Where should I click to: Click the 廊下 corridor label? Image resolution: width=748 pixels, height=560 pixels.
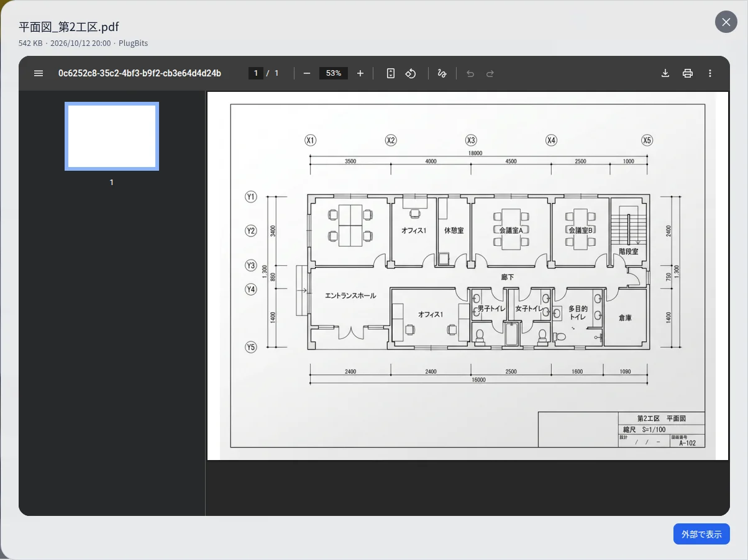click(x=508, y=277)
